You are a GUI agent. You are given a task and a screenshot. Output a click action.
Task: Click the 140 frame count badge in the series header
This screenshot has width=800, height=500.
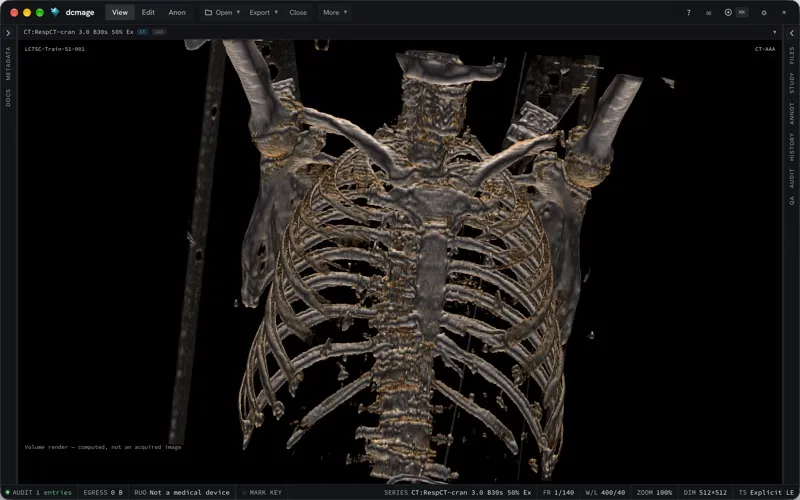click(x=159, y=32)
